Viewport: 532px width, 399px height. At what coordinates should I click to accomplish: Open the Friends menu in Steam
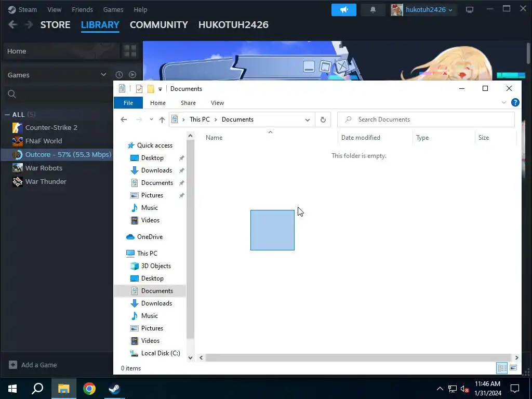(x=82, y=9)
